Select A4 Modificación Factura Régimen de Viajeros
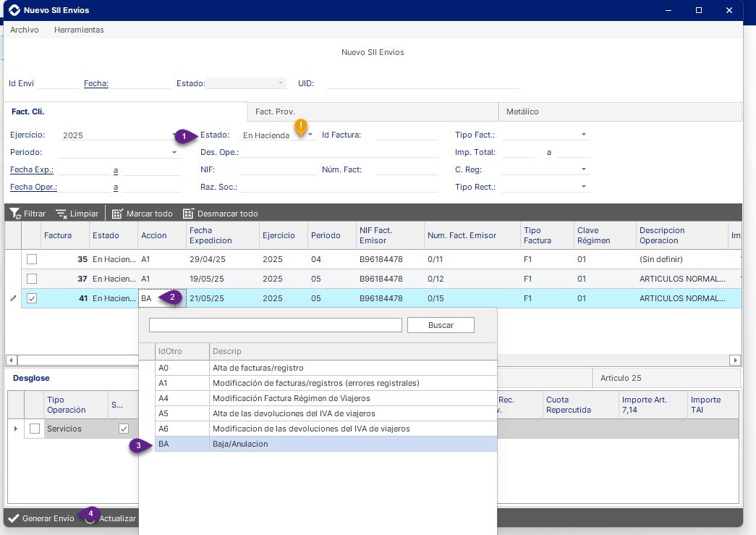 (x=326, y=398)
